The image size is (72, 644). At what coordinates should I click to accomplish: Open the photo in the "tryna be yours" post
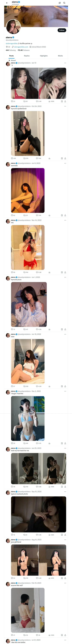[29, 305]
